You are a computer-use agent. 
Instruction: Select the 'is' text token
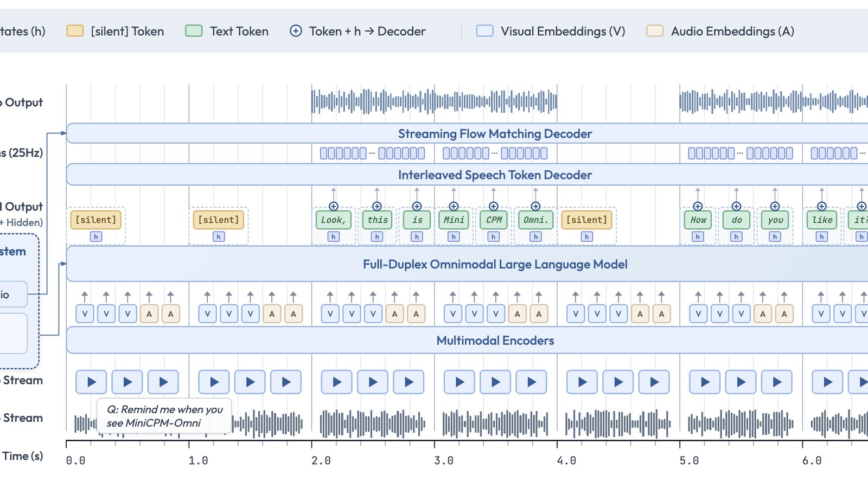click(417, 220)
